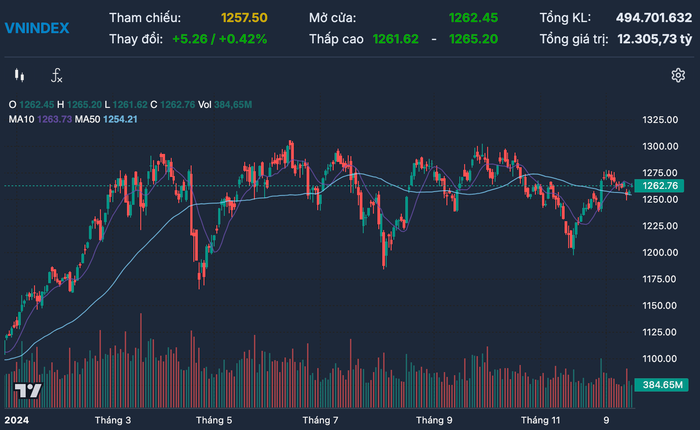700x430 pixels.
Task: Click the low value 1261.62
Action: pyautogui.click(x=396, y=39)
